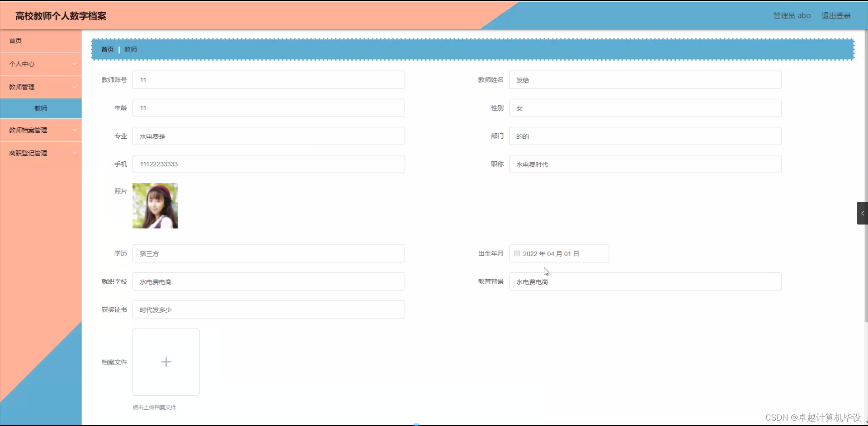Collapse the page using the right-edge arrow
The height and width of the screenshot is (426, 868).
point(862,213)
